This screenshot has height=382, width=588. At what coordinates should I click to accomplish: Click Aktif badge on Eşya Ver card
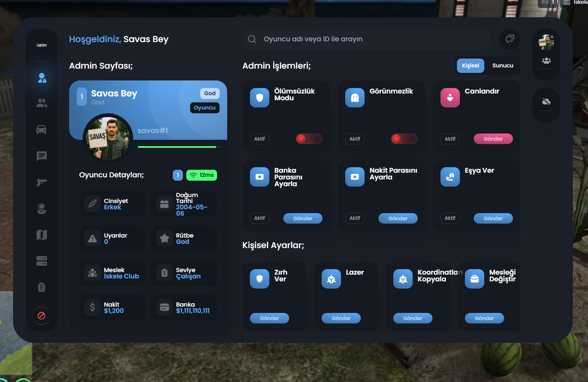pos(450,218)
